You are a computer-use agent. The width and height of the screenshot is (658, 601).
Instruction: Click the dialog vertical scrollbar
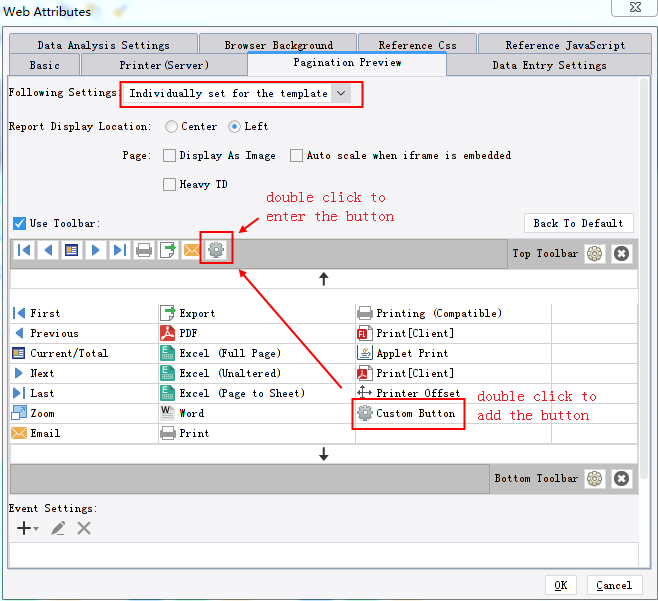645,277
